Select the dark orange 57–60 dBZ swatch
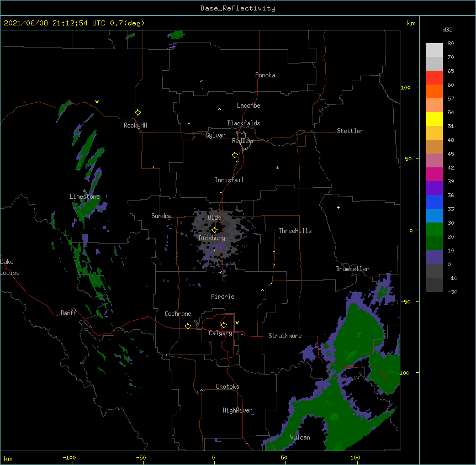This screenshot has height=465, width=476. [434, 91]
